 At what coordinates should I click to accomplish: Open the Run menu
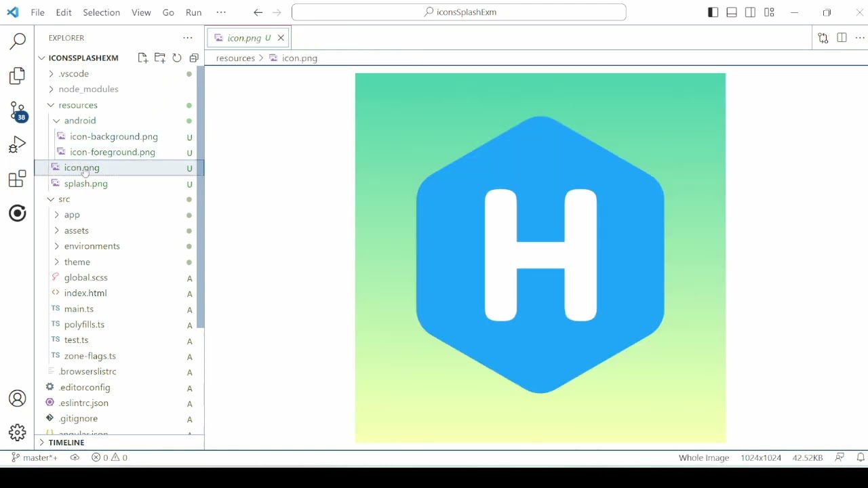point(193,12)
